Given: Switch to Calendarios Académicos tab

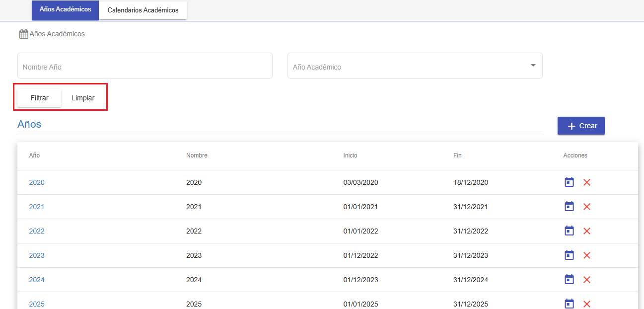Looking at the screenshot, I should tap(143, 10).
